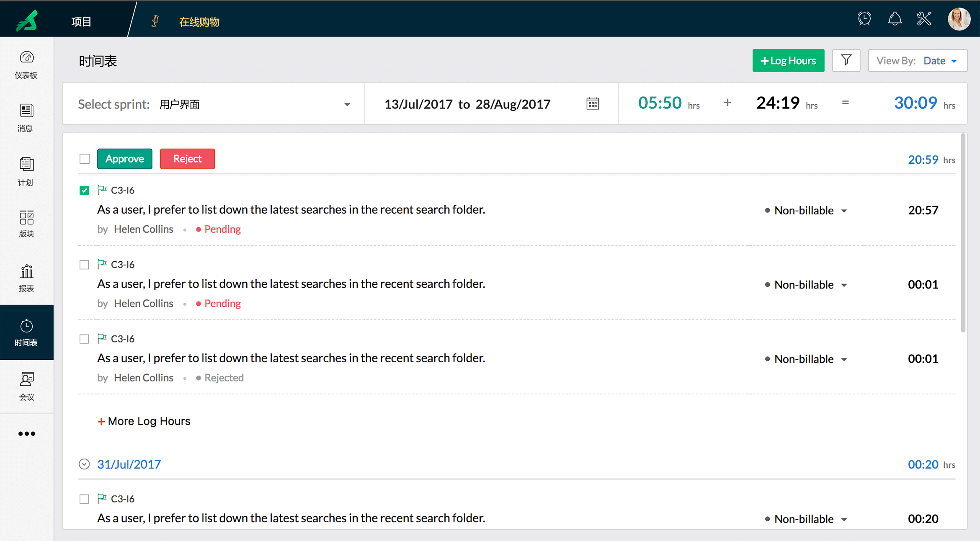Click the filter funnel icon
This screenshot has height=541, width=980.
pos(846,61)
